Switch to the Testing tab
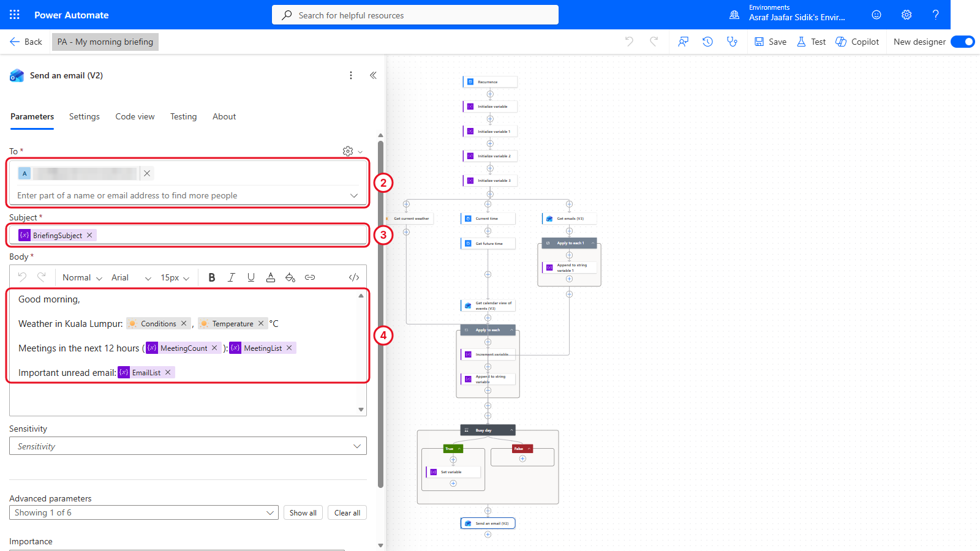The image size is (980, 551). pos(184,116)
